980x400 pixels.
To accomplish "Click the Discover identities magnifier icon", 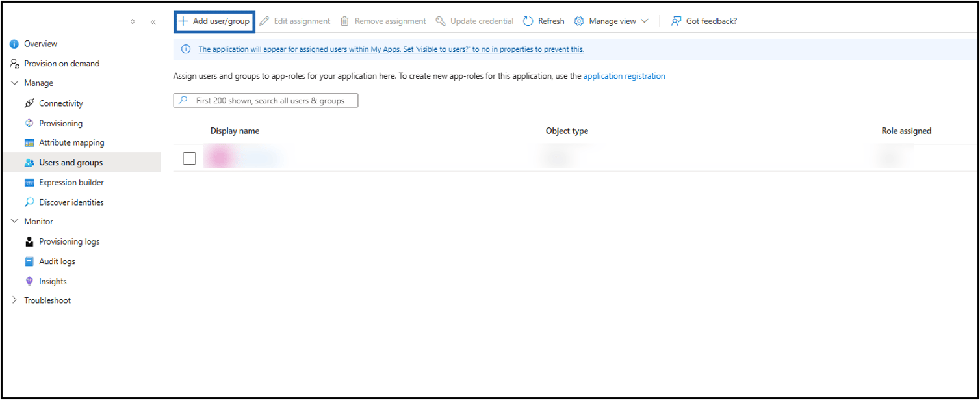I will [x=29, y=202].
